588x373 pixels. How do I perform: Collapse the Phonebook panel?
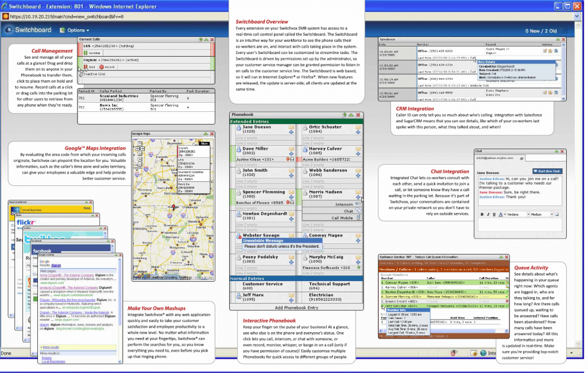351,115
